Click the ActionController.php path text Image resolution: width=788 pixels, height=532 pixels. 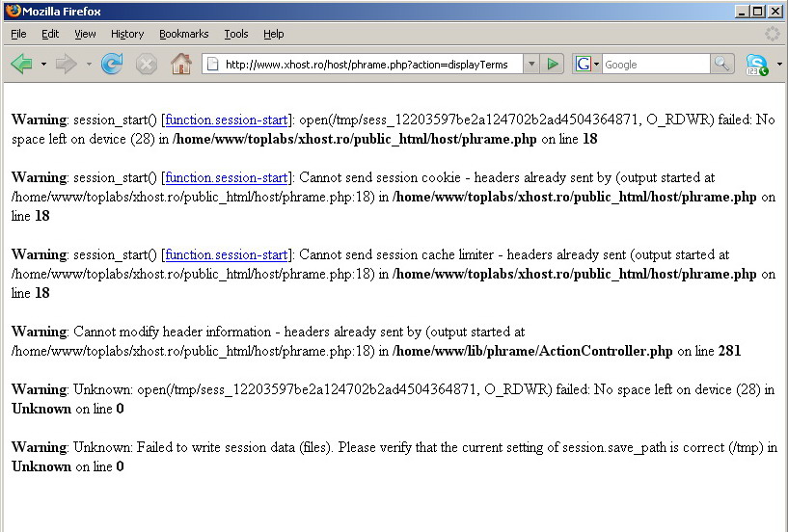pos(532,351)
